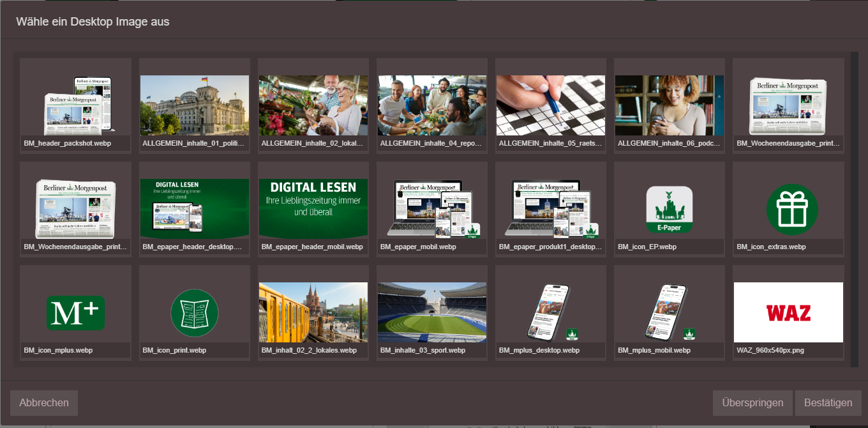The width and height of the screenshot is (868, 428).
Task: Select the M+ logo icon image
Action: (75, 312)
